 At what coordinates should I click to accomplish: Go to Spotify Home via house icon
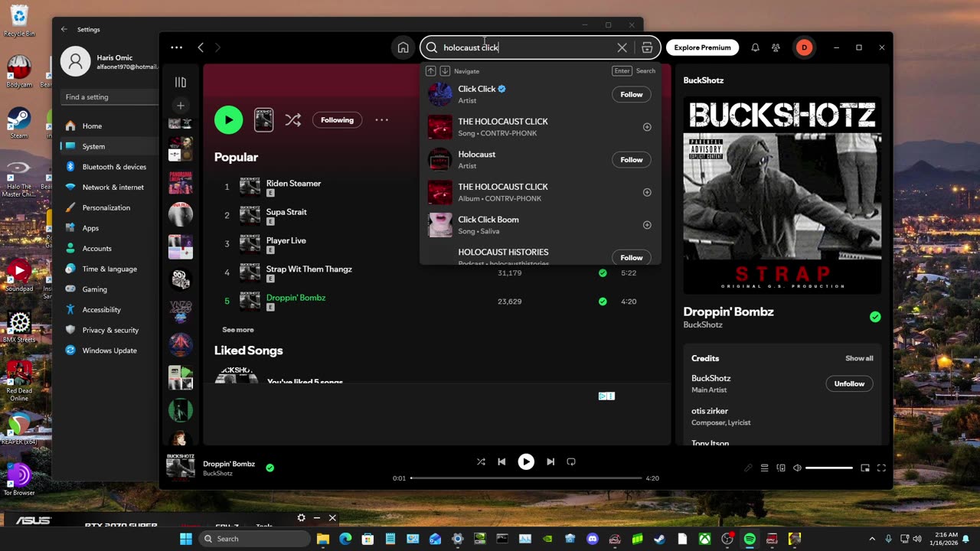pos(403,47)
